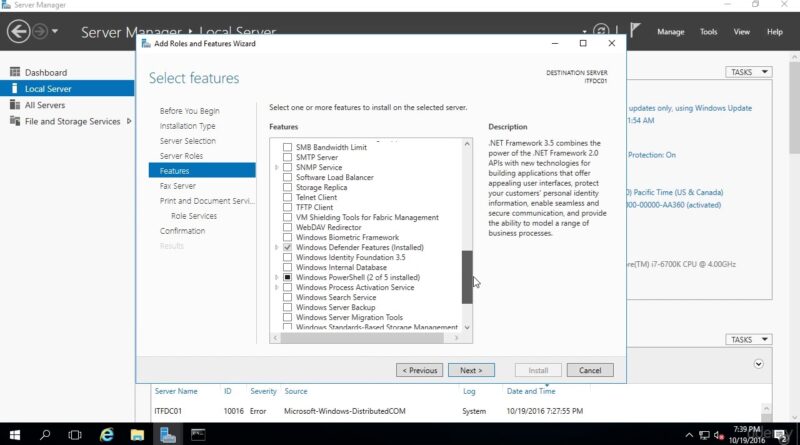Check WebDAV Redirector feature
Image resolution: width=800 pixels, height=445 pixels.
tap(287, 227)
